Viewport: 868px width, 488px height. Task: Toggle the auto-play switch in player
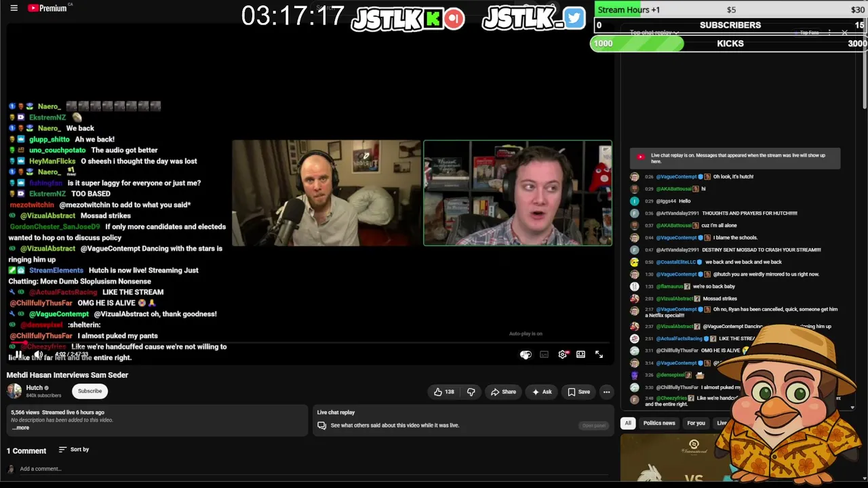(x=526, y=354)
